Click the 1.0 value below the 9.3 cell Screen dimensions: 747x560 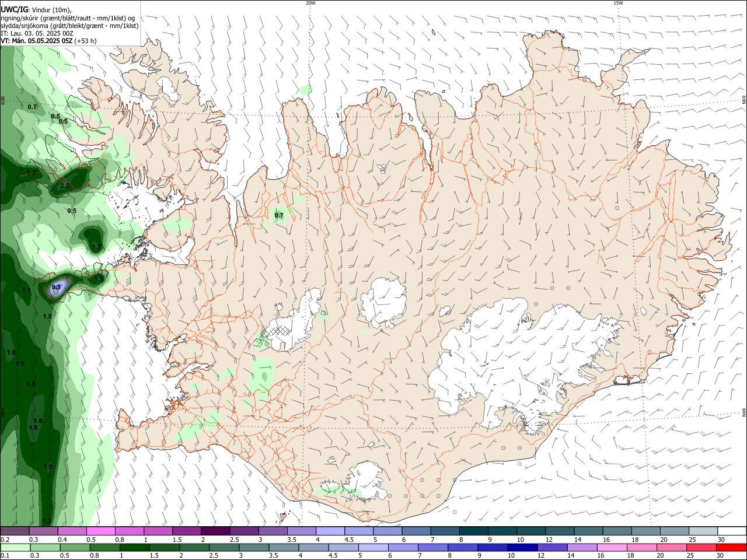47,316
